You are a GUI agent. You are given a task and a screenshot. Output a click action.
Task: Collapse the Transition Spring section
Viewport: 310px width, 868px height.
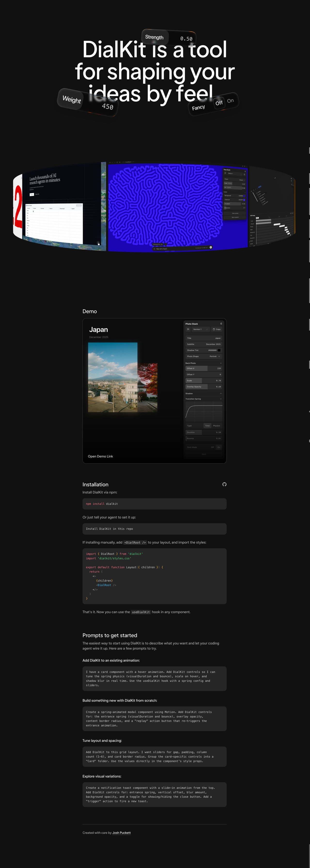[x=203, y=399]
